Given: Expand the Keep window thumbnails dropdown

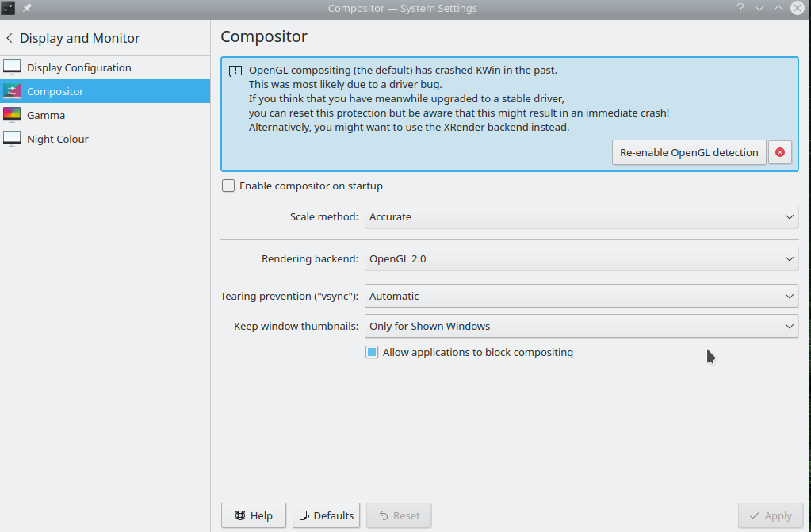Looking at the screenshot, I should click(581, 326).
